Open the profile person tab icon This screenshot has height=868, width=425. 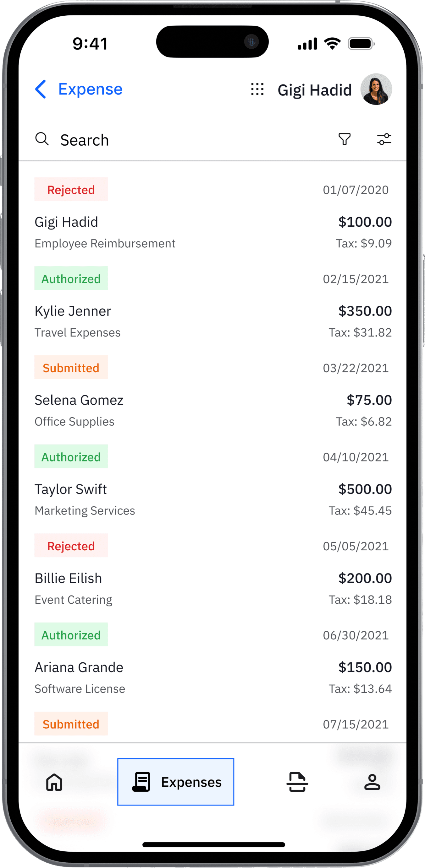(x=372, y=782)
